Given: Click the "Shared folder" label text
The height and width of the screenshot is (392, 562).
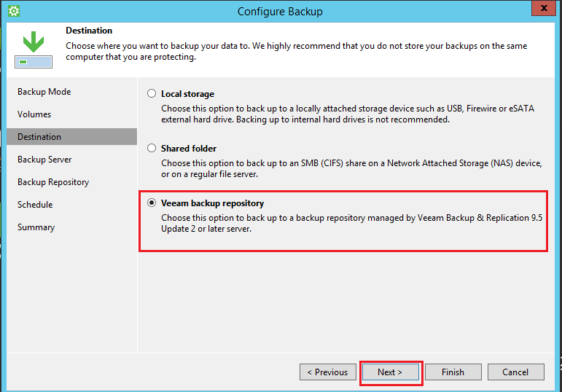Looking at the screenshot, I should click(x=189, y=149).
